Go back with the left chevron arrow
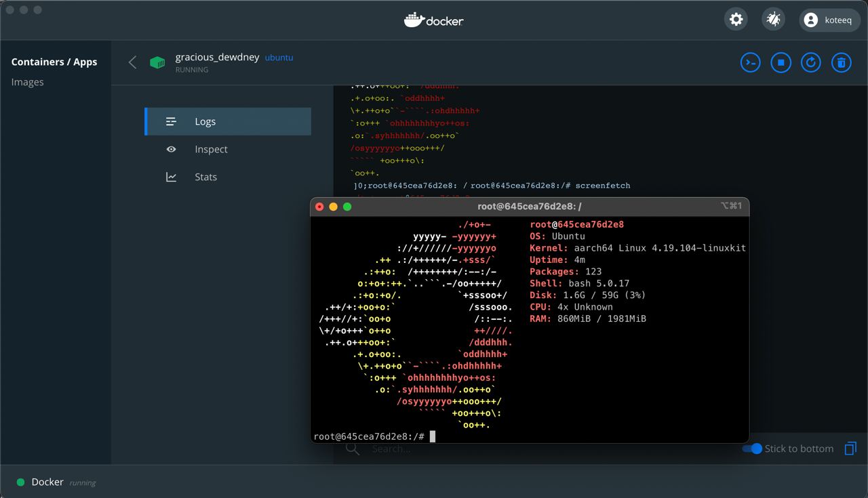This screenshot has width=868, height=498. click(132, 62)
